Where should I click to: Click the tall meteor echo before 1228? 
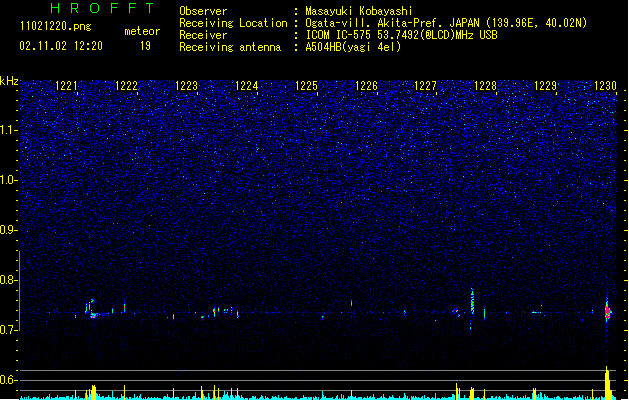coord(472,301)
